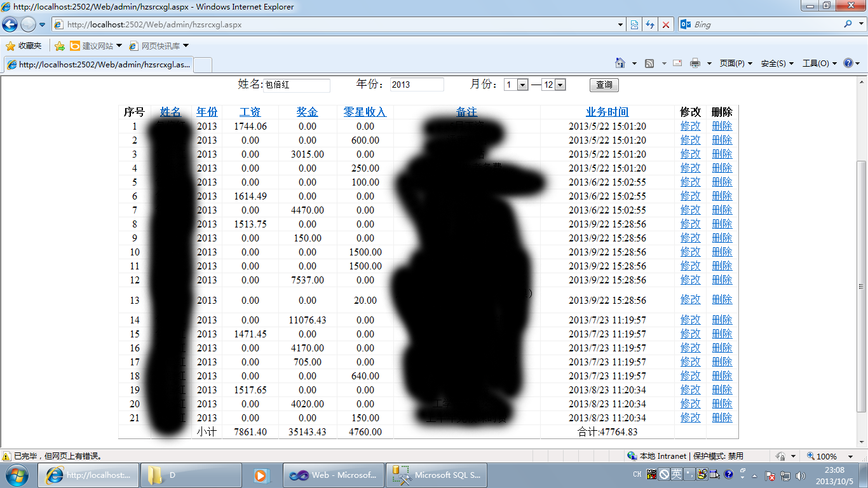Viewport: 868px width, 488px height.
Task: Expand the Home button dropdown arrow
Action: click(634, 64)
